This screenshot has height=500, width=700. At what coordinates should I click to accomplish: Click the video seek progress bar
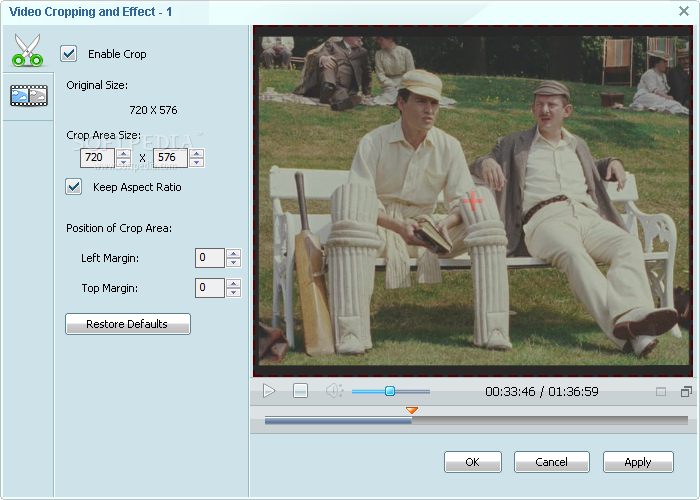(x=476, y=420)
